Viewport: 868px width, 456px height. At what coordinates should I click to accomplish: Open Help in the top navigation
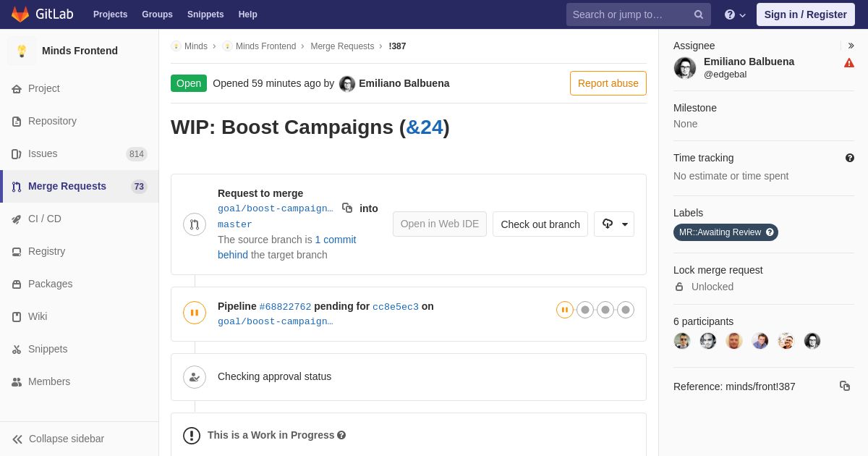[x=248, y=14]
